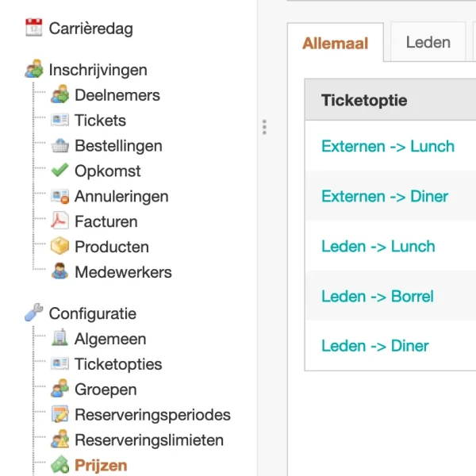This screenshot has width=476, height=476.
Task: Click the Facturen PDF icon
Action: (59, 221)
